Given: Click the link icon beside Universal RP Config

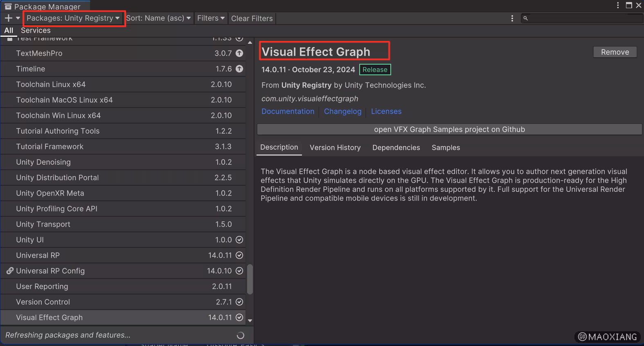Looking at the screenshot, I should (10, 271).
